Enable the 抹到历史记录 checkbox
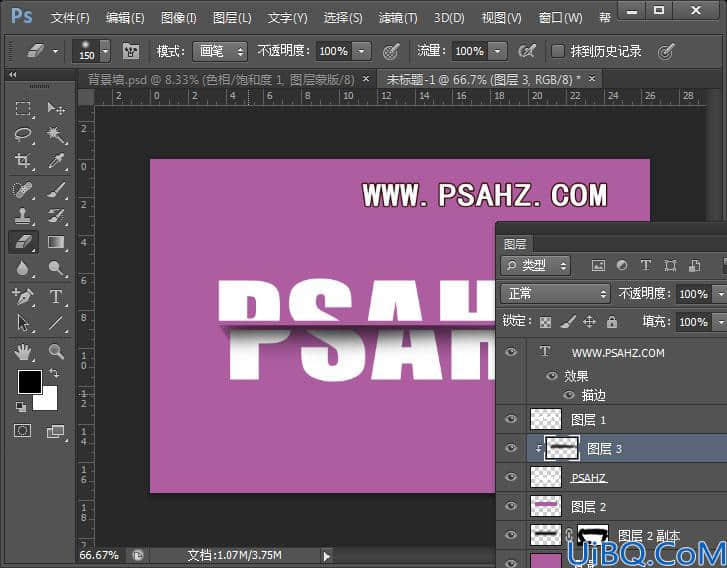The height and width of the screenshot is (568, 727). [558, 51]
